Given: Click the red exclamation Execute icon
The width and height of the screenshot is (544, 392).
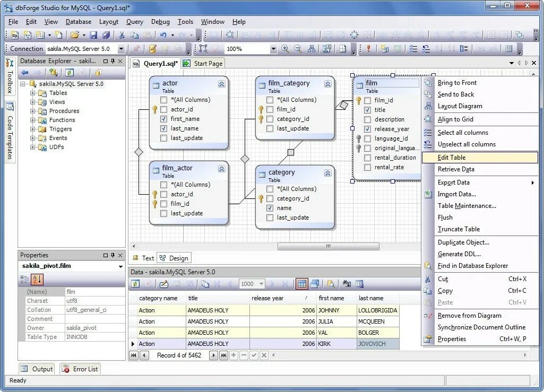Looking at the screenshot, I should [368, 49].
